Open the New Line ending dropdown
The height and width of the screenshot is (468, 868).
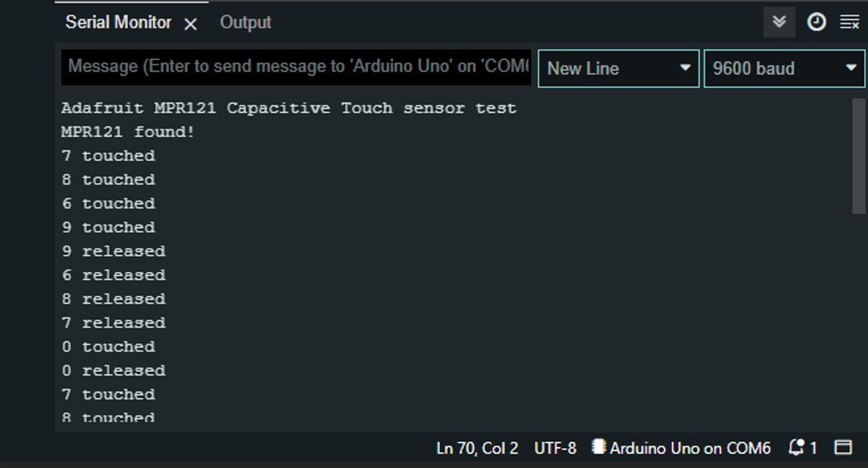pos(618,68)
